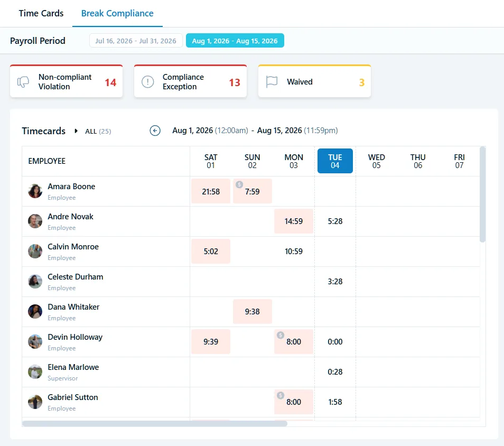Select the THU 06 column header
This screenshot has width=504, height=446.
(418, 161)
